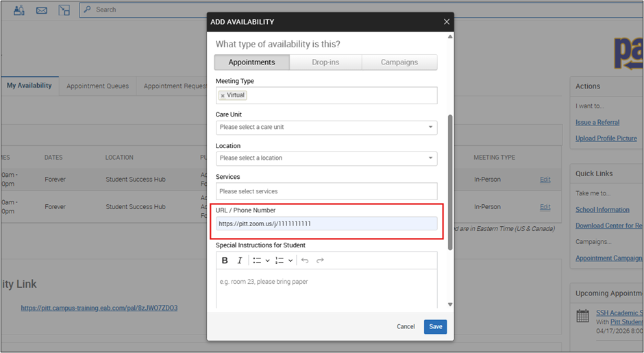Click second row's Student Success Hub cell
This screenshot has height=353, width=644.
coord(136,207)
